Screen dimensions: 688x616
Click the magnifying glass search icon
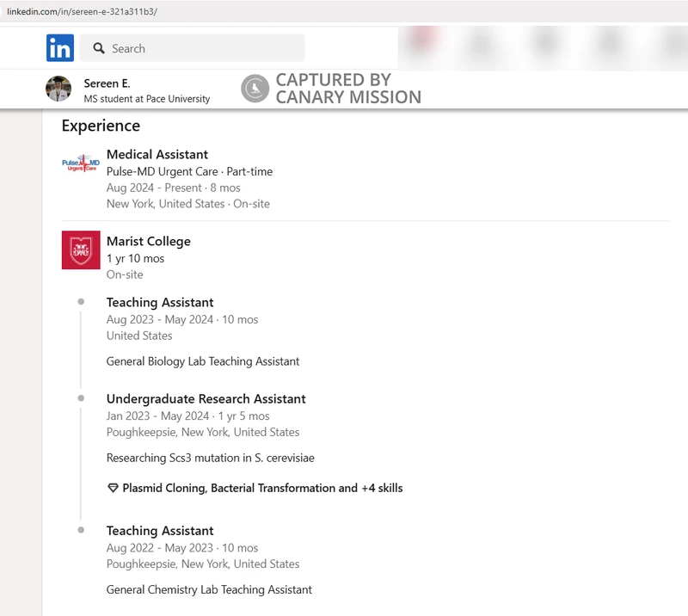[x=97, y=48]
